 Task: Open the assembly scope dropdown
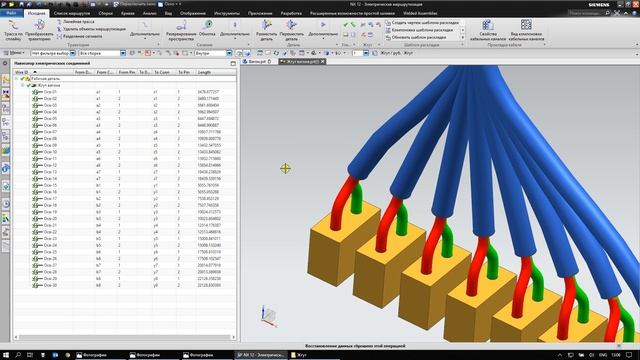123,53
